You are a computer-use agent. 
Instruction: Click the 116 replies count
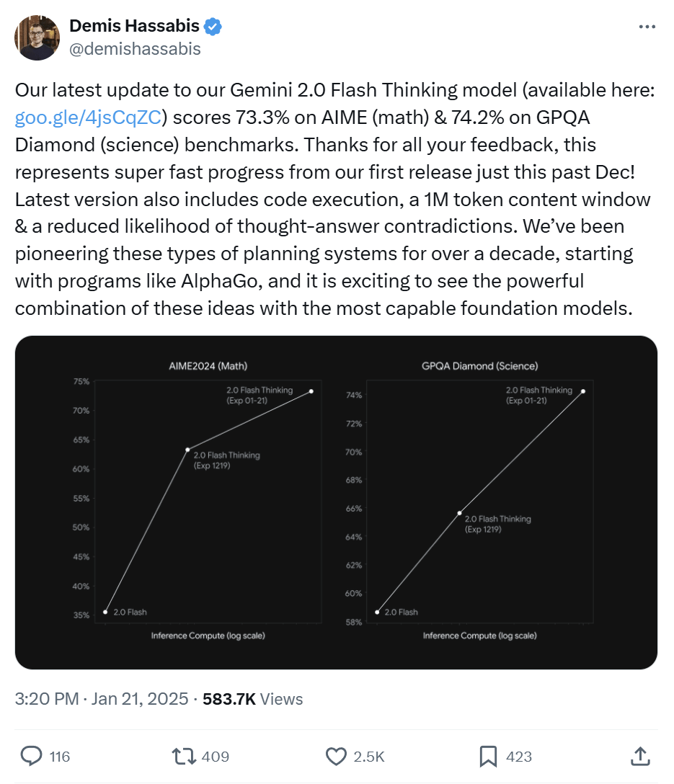60,757
